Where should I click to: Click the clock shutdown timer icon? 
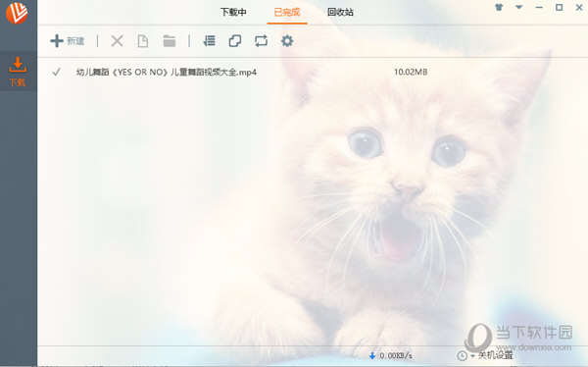coord(462,355)
